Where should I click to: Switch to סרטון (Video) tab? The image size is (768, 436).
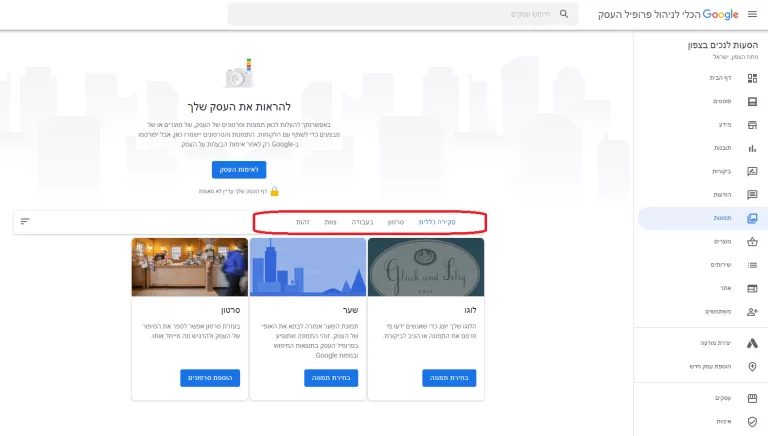396,222
